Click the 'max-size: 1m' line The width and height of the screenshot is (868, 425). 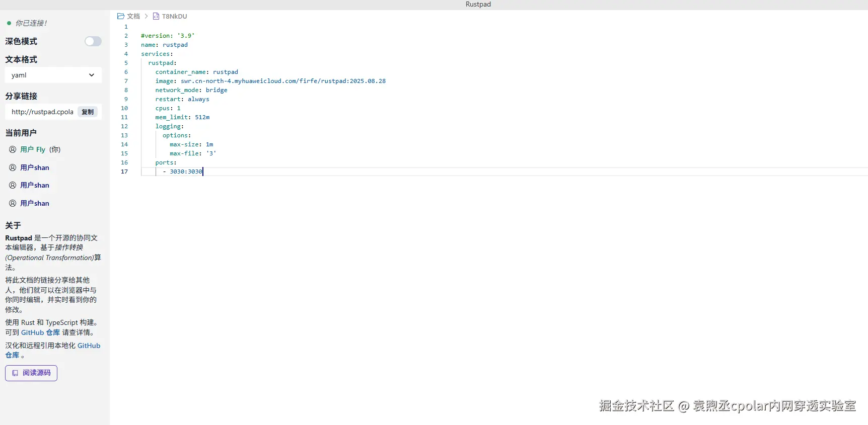(x=191, y=144)
